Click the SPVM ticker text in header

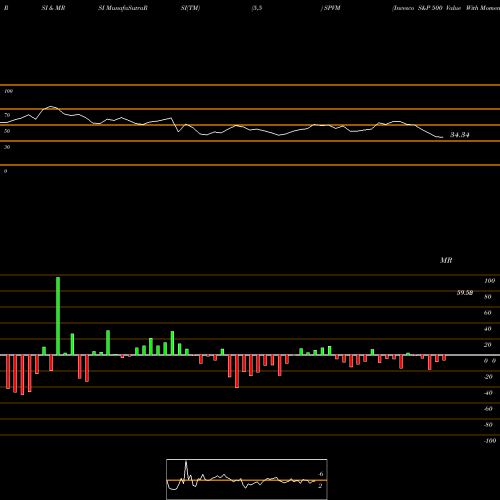[332, 8]
